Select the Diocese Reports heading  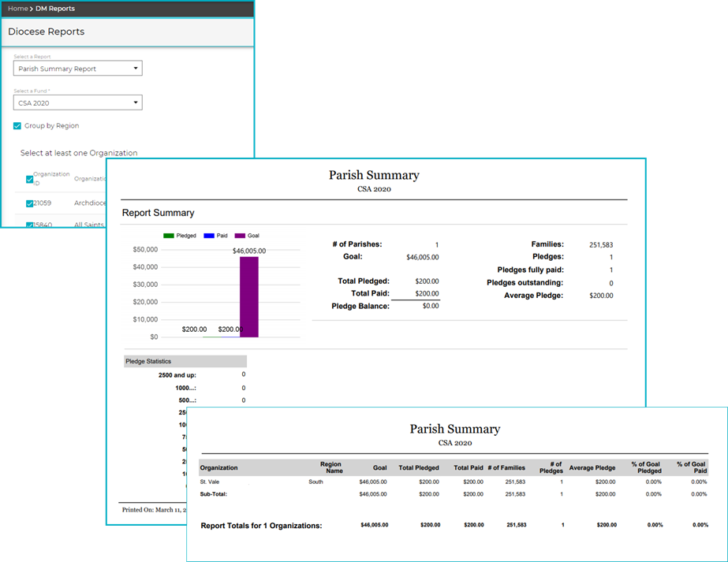pyautogui.click(x=47, y=32)
